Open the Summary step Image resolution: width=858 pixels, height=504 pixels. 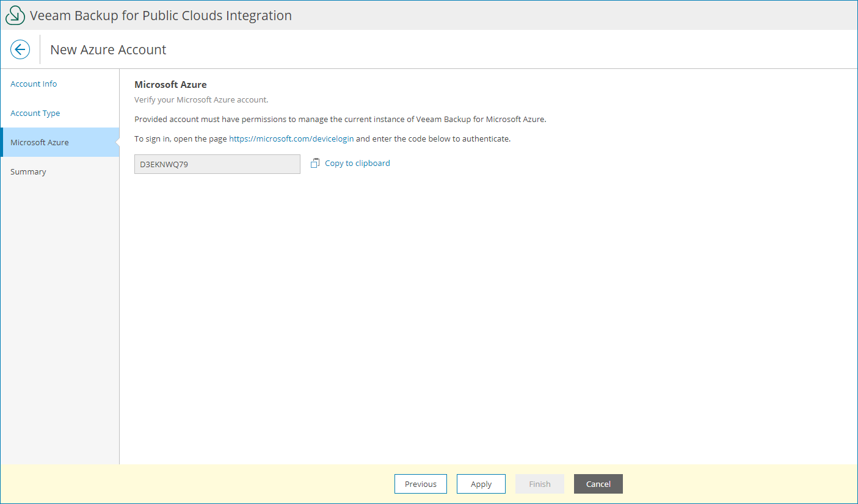tap(28, 171)
